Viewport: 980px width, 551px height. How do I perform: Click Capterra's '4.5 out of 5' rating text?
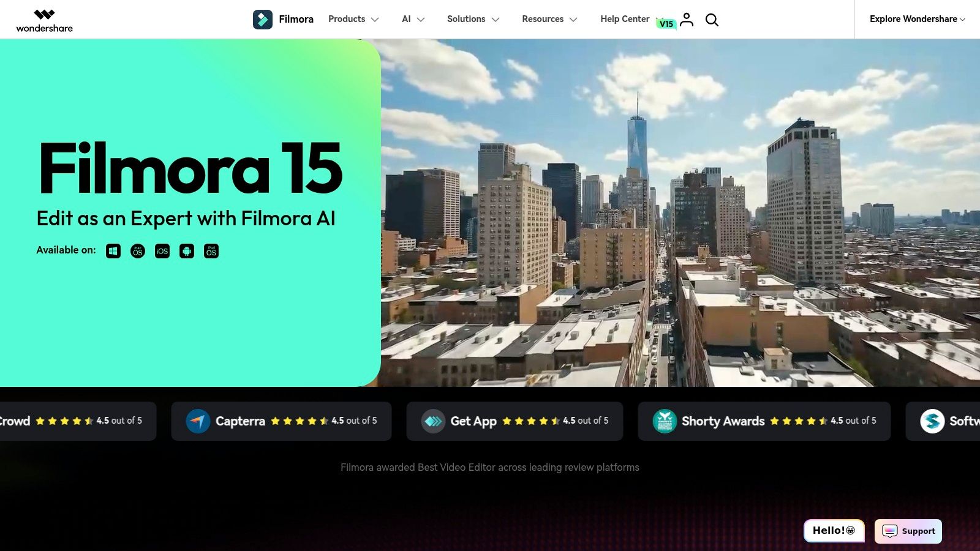(354, 421)
